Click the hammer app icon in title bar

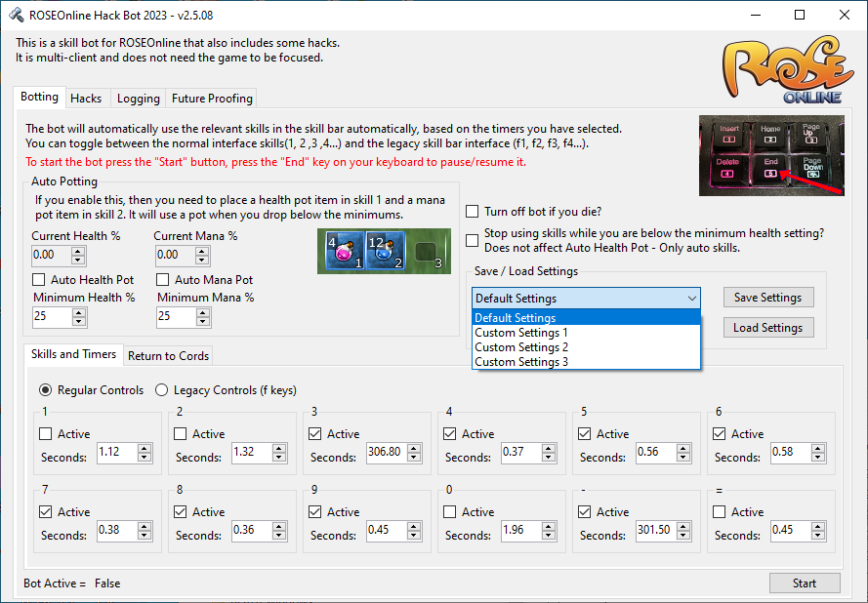[16, 15]
